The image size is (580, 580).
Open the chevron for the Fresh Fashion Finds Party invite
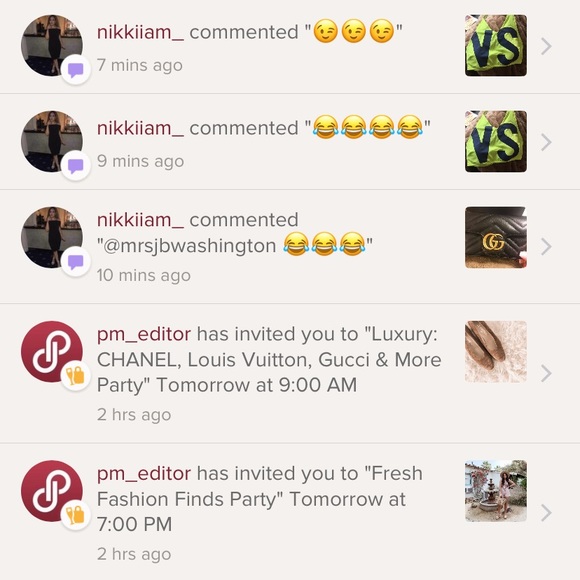[546, 513]
